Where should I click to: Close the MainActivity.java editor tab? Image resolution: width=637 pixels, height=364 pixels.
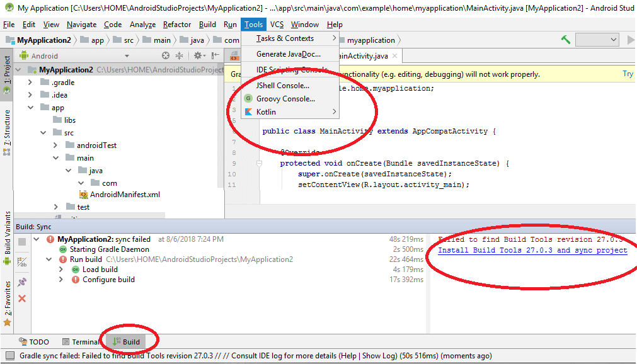point(394,56)
